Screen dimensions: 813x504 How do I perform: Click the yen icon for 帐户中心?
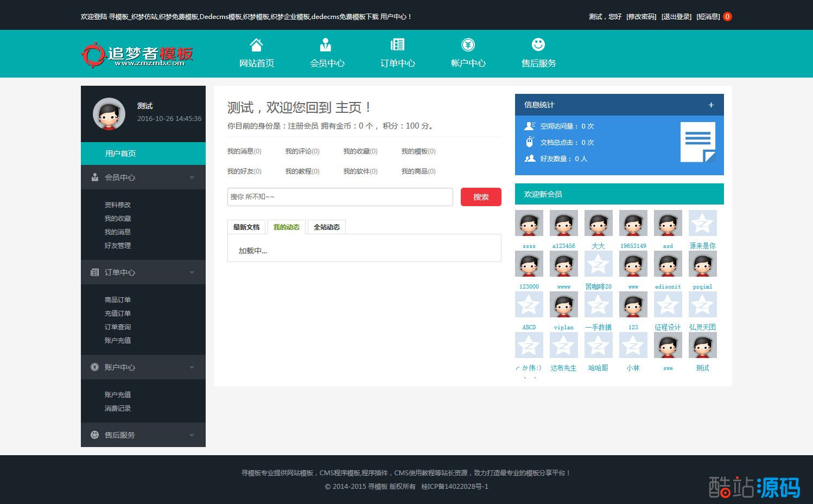[x=468, y=44]
